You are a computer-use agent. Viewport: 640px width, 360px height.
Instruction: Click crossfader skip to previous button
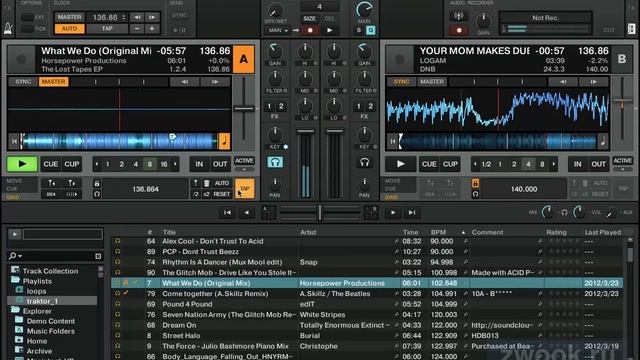pos(227,213)
